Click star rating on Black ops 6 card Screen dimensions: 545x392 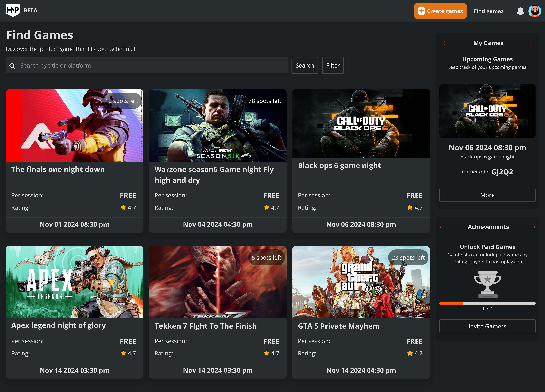click(x=415, y=208)
